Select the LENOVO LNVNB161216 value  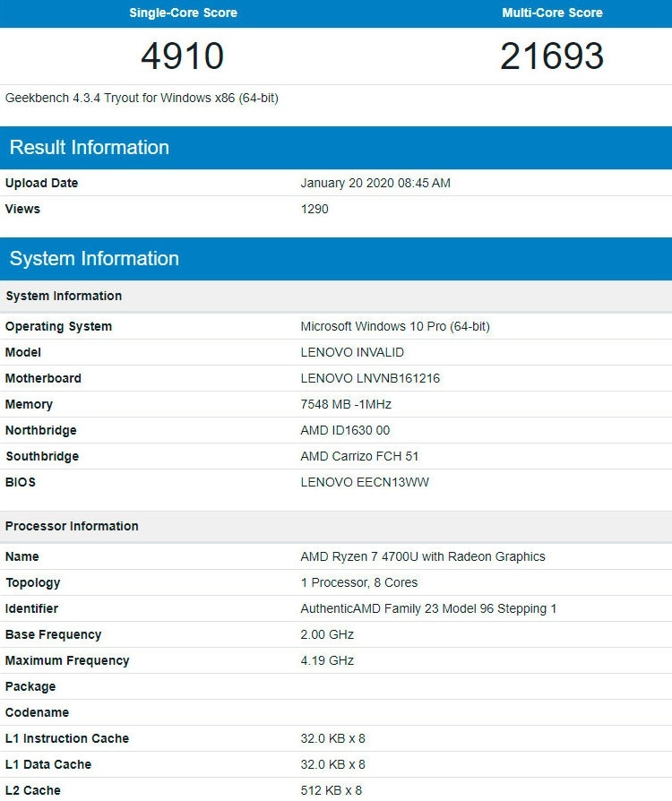[370, 378]
